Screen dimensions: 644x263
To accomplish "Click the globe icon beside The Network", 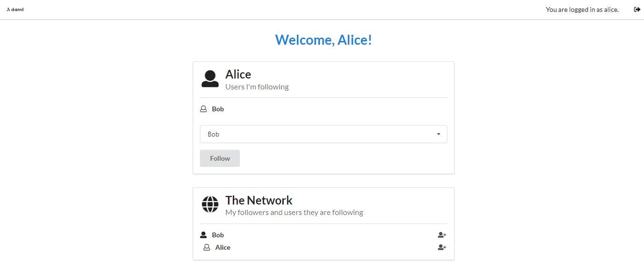I will (x=210, y=205).
